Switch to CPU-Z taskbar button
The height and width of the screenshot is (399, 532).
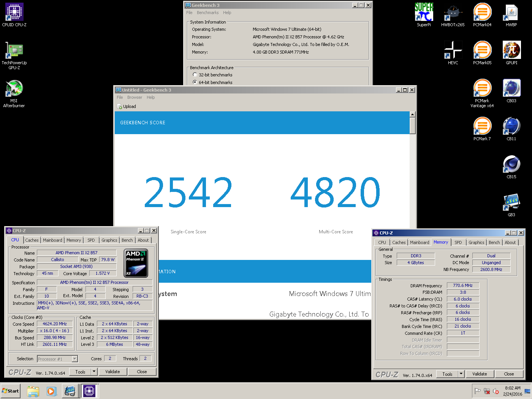[90, 391]
